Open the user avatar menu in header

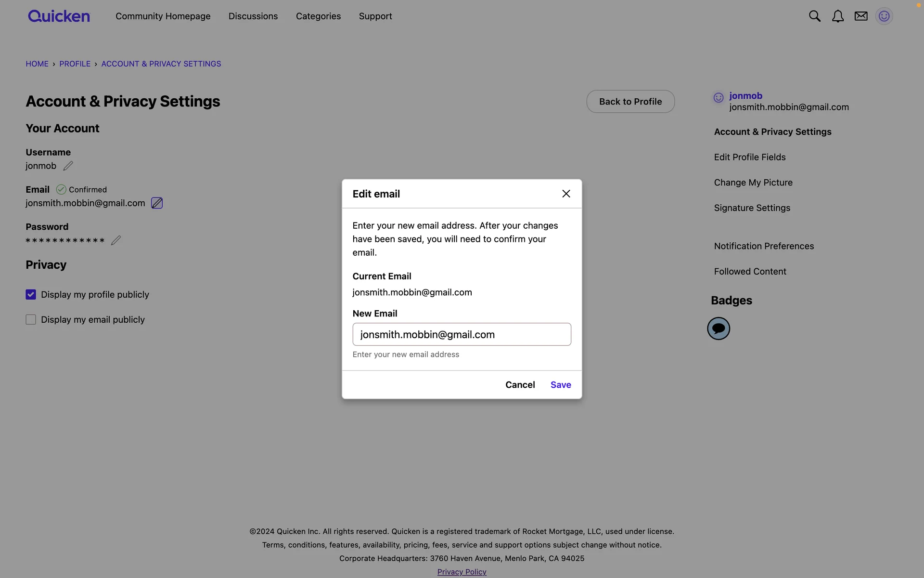point(884,16)
